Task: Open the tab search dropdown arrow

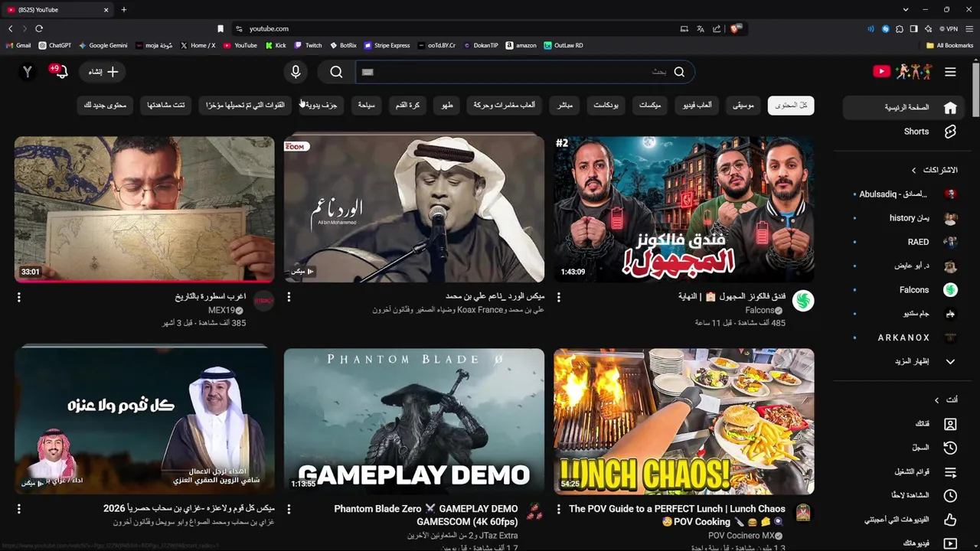Action: pos(905,10)
